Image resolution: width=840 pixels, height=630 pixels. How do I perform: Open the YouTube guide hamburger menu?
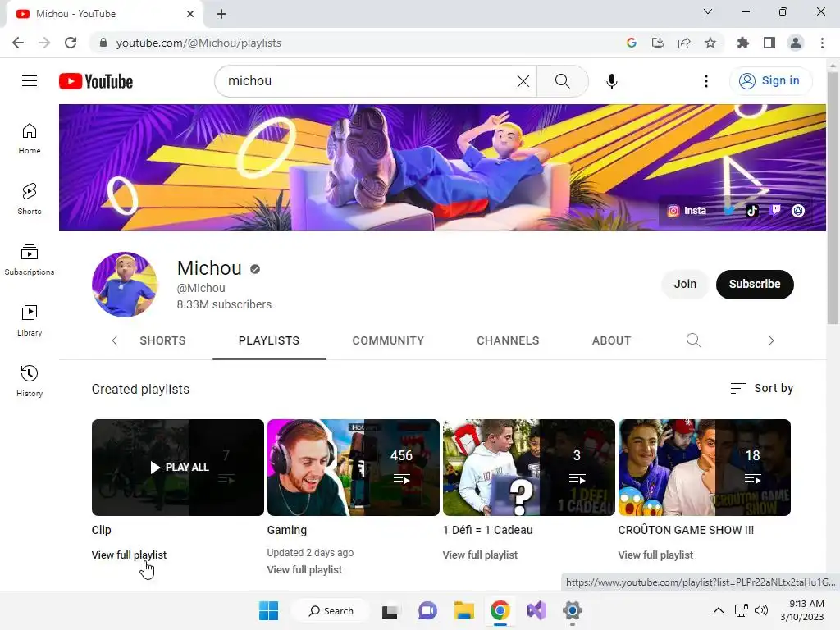pyautogui.click(x=30, y=81)
